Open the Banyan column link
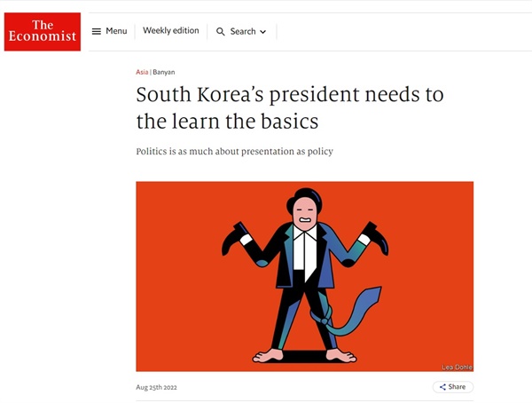This screenshot has height=403, width=532. tap(164, 72)
